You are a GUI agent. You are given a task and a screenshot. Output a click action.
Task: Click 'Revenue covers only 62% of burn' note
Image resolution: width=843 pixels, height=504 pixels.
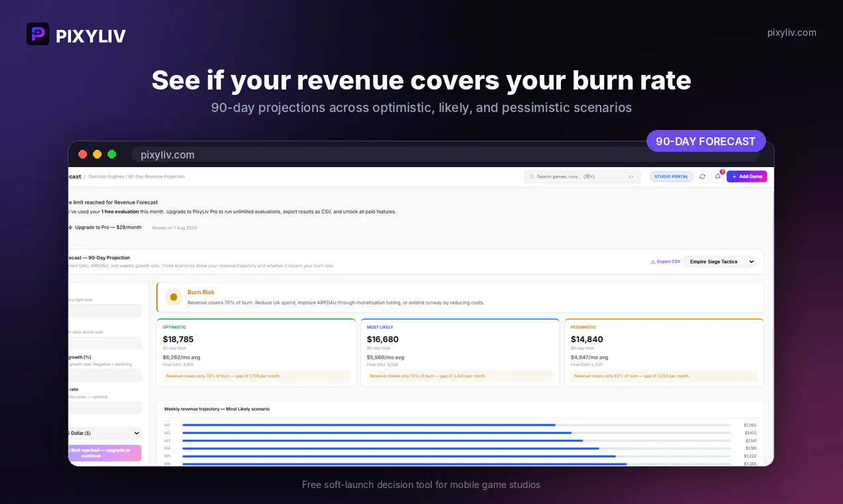coord(632,376)
